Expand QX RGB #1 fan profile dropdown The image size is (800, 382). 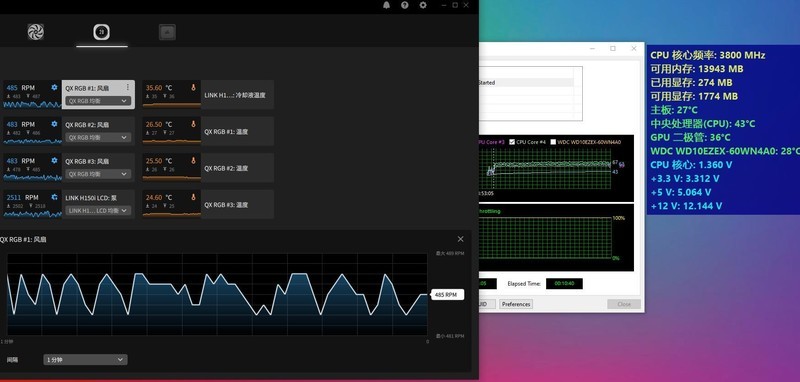tap(98, 101)
